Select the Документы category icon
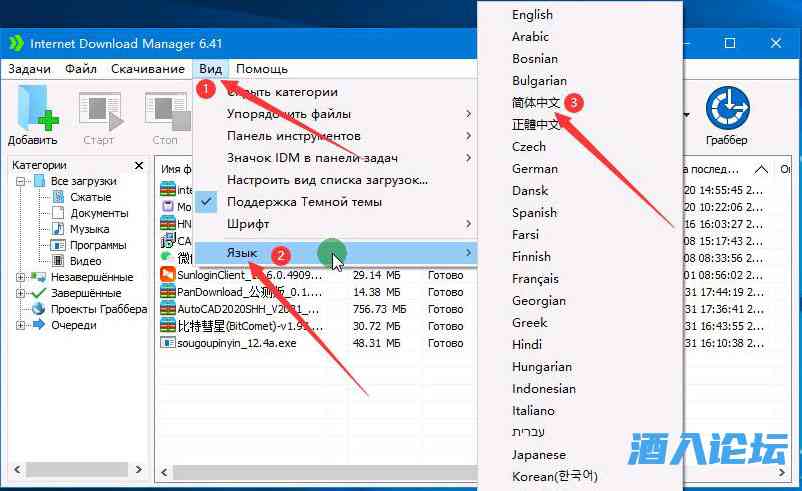802x491 pixels. coord(58,213)
